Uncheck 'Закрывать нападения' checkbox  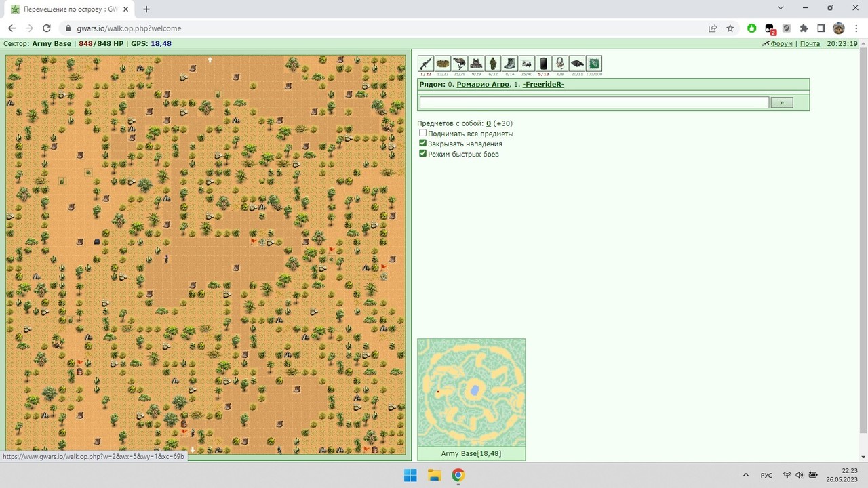tap(423, 143)
